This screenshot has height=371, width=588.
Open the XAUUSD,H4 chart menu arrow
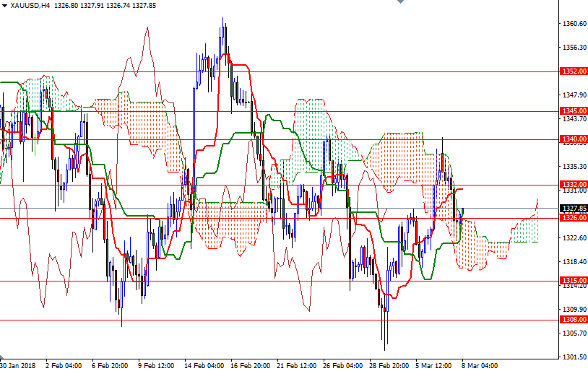[x=4, y=5]
